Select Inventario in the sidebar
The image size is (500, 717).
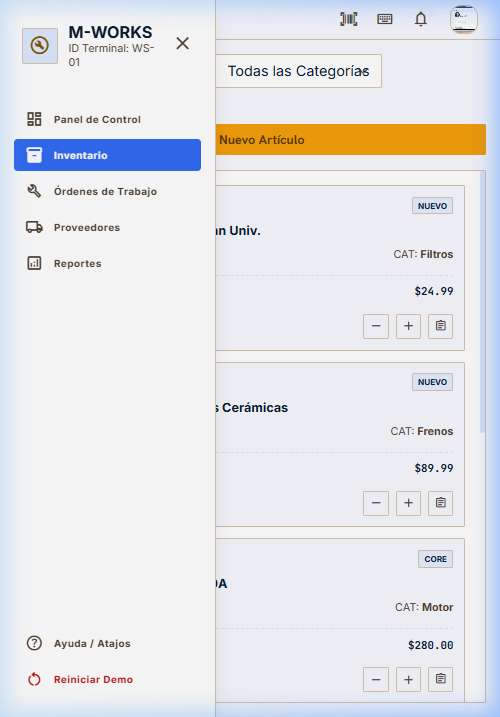pyautogui.click(x=108, y=155)
